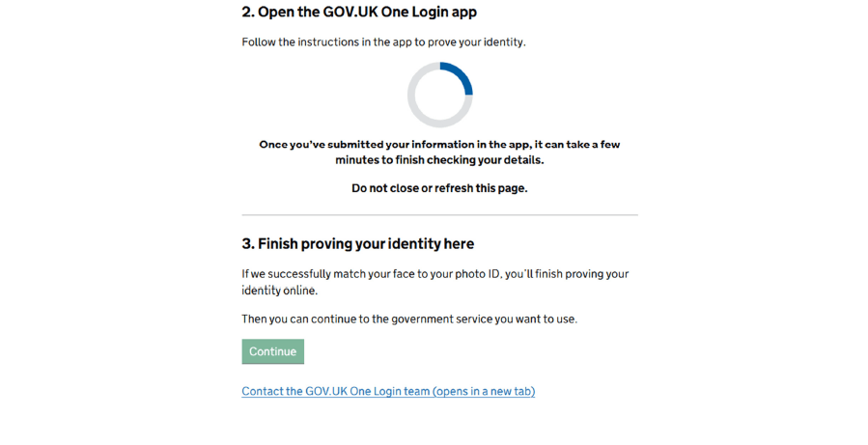Click the "Once you've submitted your information" message
Viewport: 868px width, 445px height.
[x=439, y=145]
